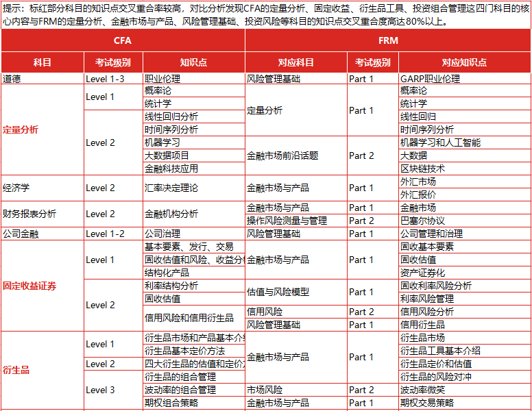Select the Level 3 cell

click(113, 390)
